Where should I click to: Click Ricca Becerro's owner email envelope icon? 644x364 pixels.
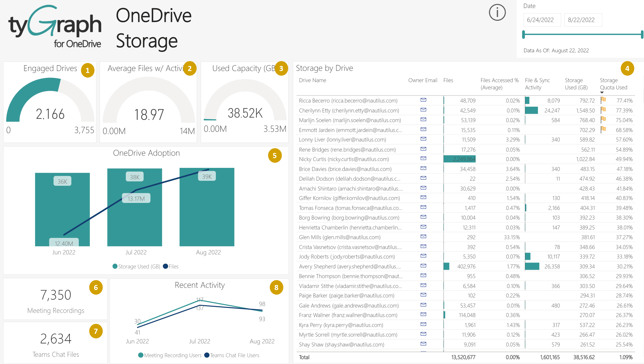[x=423, y=100]
